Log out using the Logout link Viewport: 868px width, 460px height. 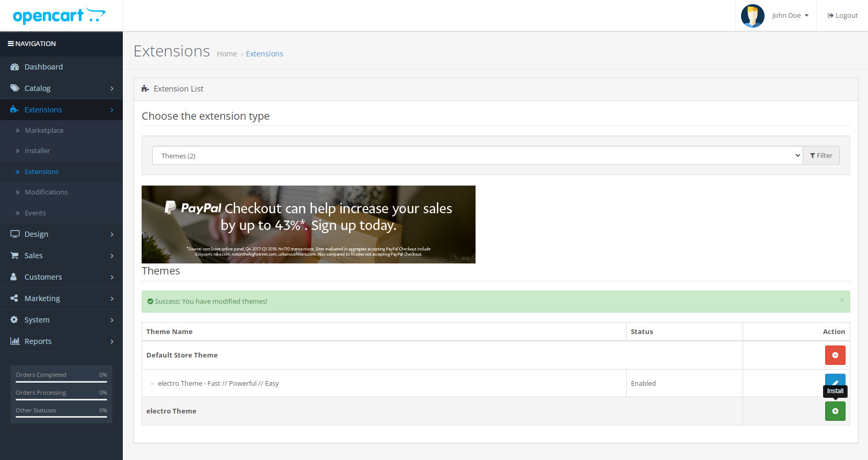click(842, 16)
